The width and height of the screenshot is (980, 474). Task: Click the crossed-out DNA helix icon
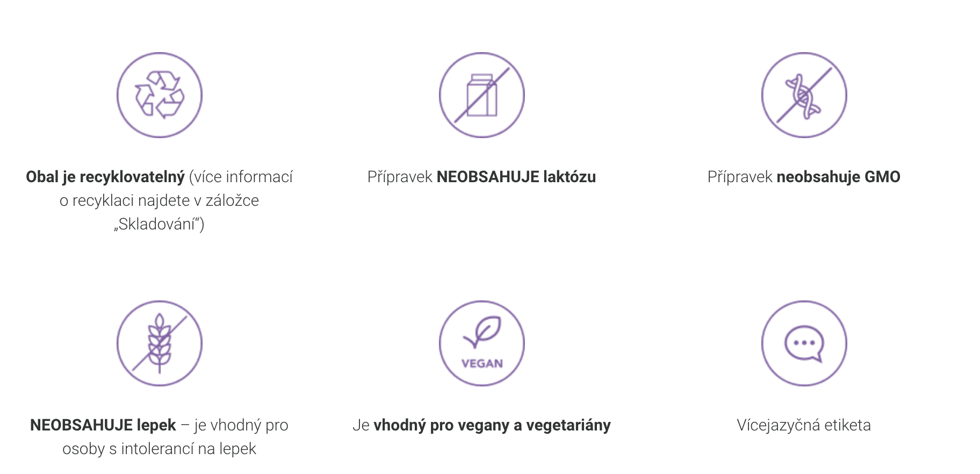click(804, 95)
